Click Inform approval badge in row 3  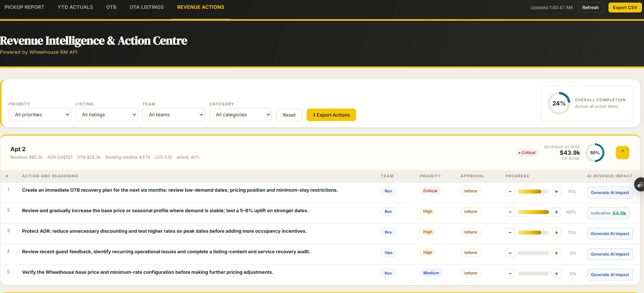pos(470,232)
